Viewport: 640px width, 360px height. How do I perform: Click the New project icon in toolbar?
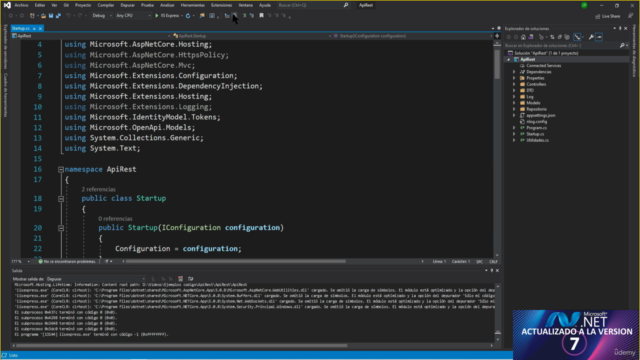click(32, 16)
